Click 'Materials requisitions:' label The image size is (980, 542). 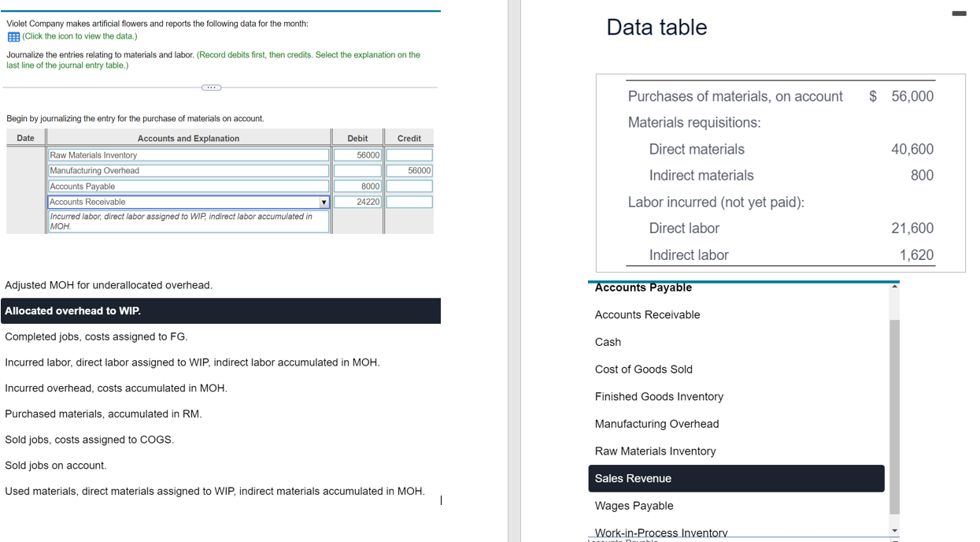coord(694,123)
